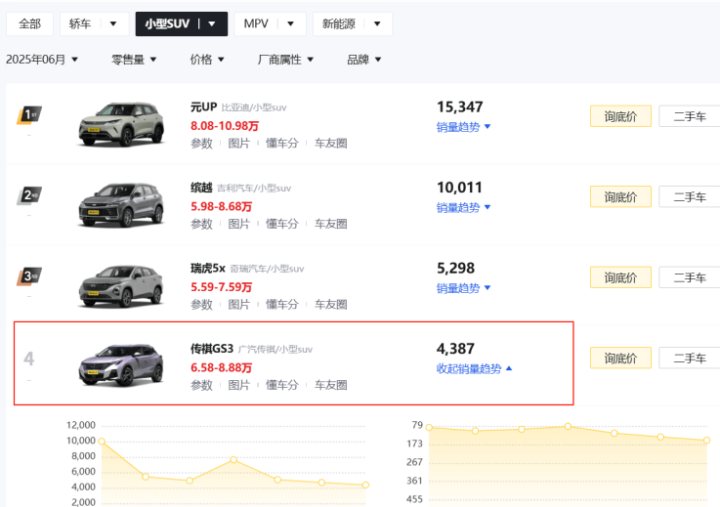Open the 小型SUV dropdown arrow
Screen dimensions: 720x507
(212, 24)
